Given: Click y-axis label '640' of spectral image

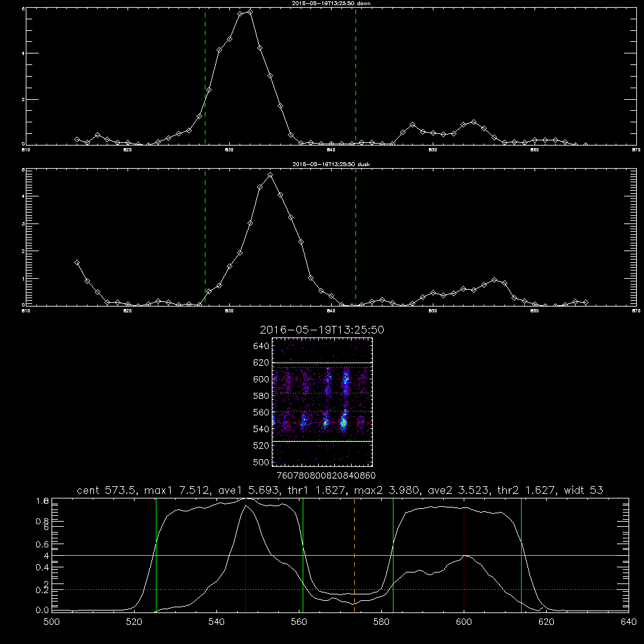Looking at the screenshot, I should [x=261, y=346].
